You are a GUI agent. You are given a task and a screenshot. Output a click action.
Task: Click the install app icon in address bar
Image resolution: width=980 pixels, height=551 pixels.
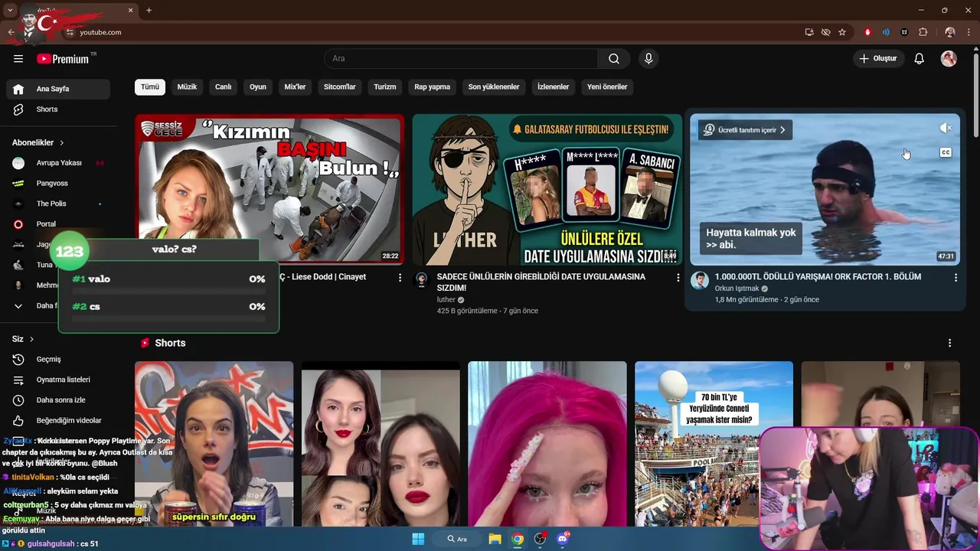point(809,32)
